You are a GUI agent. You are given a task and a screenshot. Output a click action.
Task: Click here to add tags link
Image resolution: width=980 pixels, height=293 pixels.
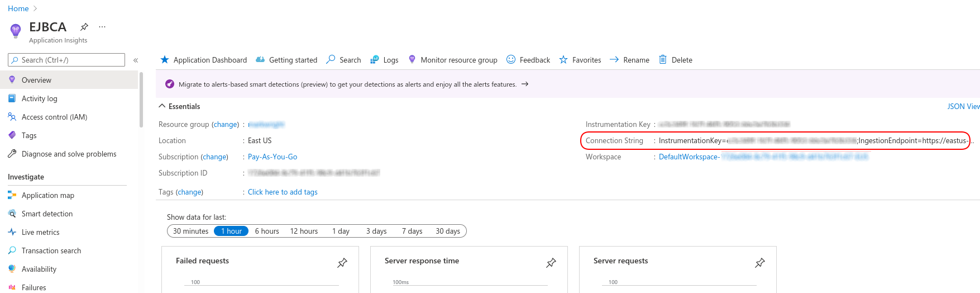[283, 192]
